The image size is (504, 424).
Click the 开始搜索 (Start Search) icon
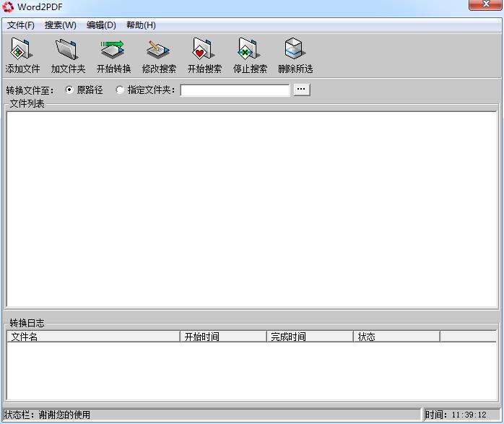point(204,51)
